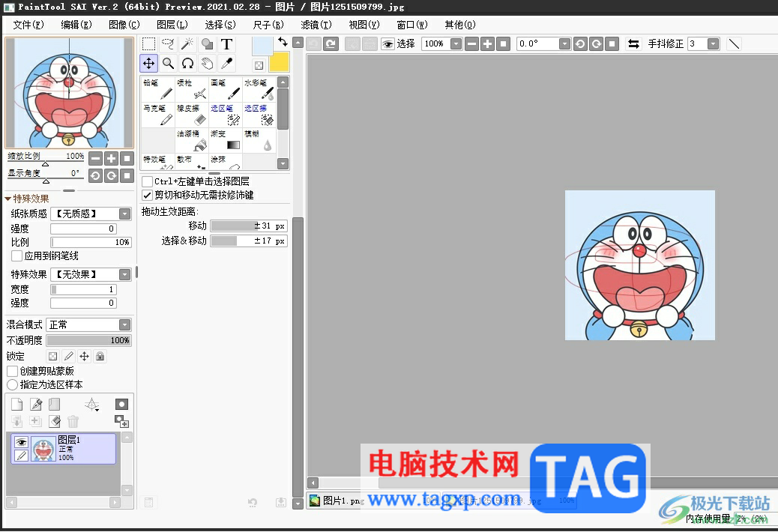The image size is (778, 532).
Task: Select the 图层1 layer row
Action: (x=64, y=448)
